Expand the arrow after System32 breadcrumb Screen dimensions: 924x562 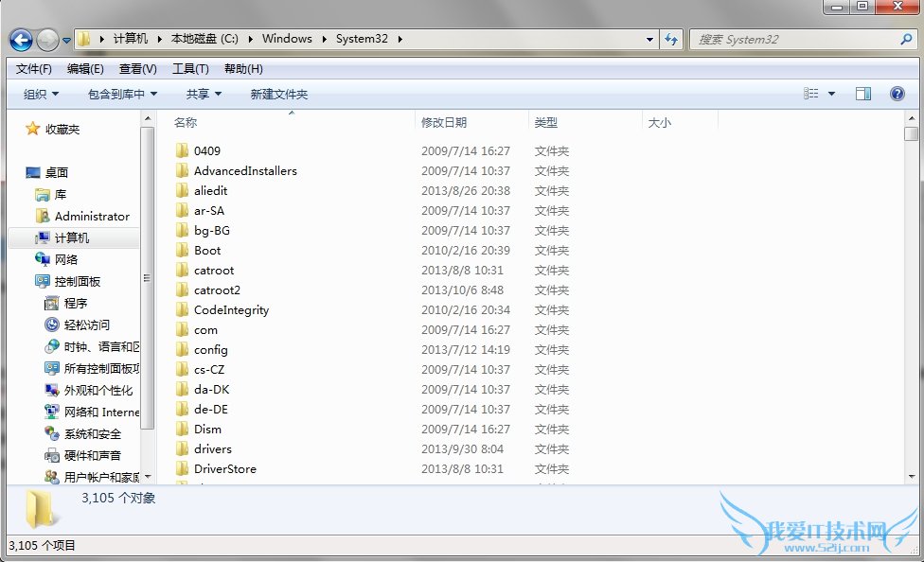(x=400, y=39)
